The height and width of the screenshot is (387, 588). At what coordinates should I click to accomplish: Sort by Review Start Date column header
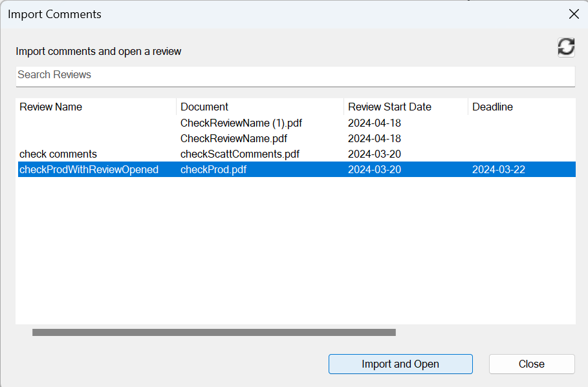389,107
